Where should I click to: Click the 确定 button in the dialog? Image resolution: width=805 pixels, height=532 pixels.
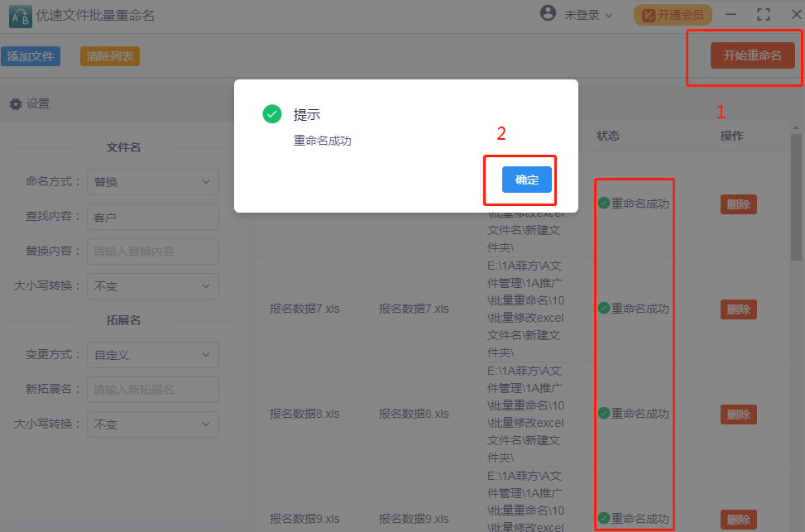tap(527, 180)
